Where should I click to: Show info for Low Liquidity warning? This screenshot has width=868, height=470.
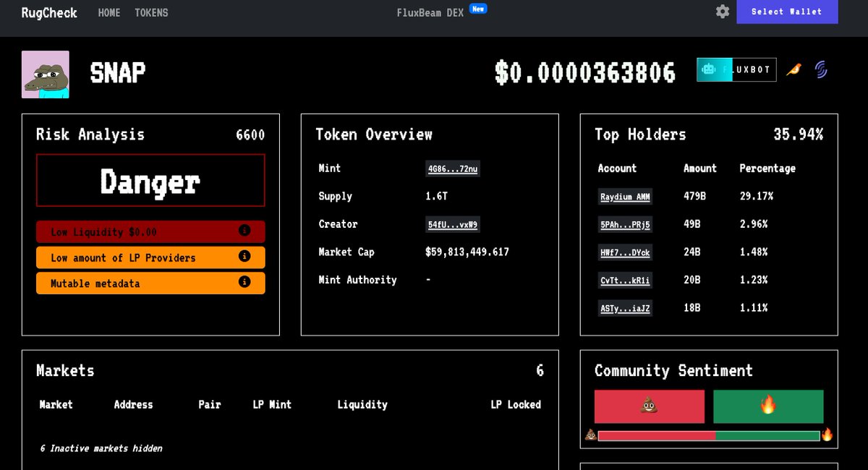coord(244,231)
